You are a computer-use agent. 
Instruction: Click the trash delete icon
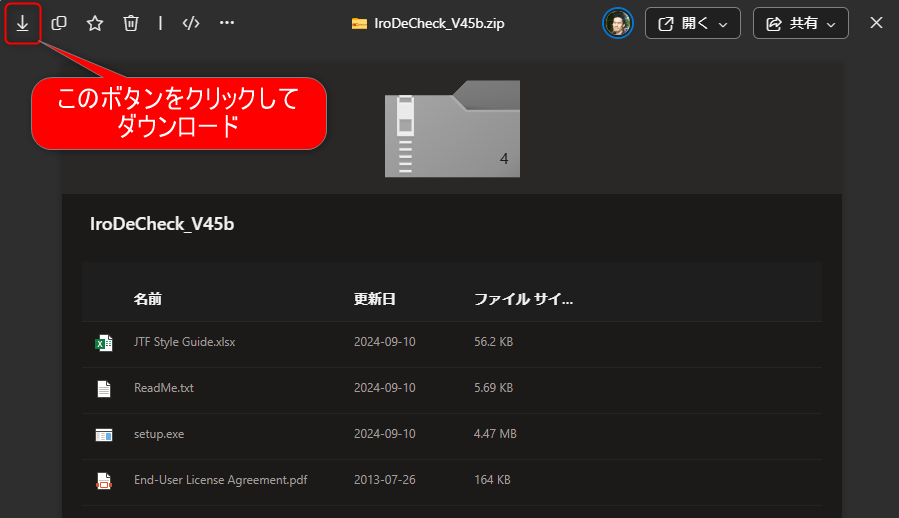[x=131, y=23]
